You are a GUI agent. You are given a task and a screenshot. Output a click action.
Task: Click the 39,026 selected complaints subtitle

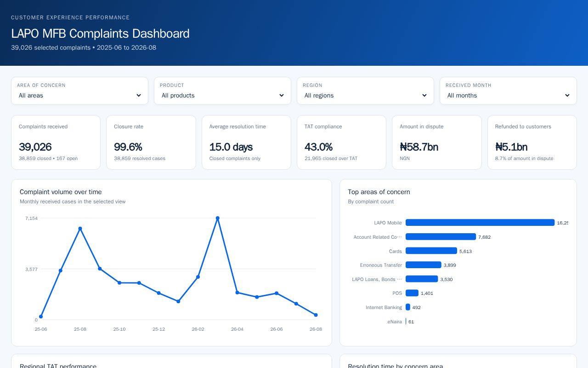point(84,47)
